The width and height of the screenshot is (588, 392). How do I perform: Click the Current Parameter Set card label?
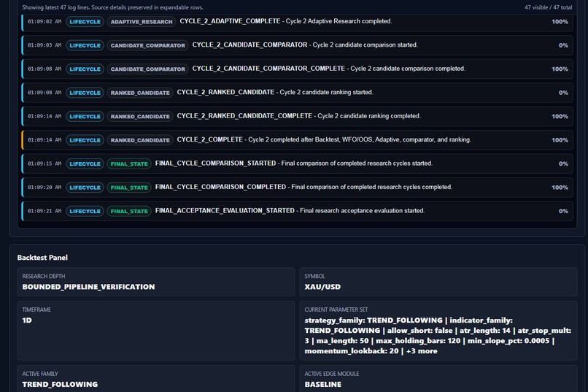click(x=336, y=310)
